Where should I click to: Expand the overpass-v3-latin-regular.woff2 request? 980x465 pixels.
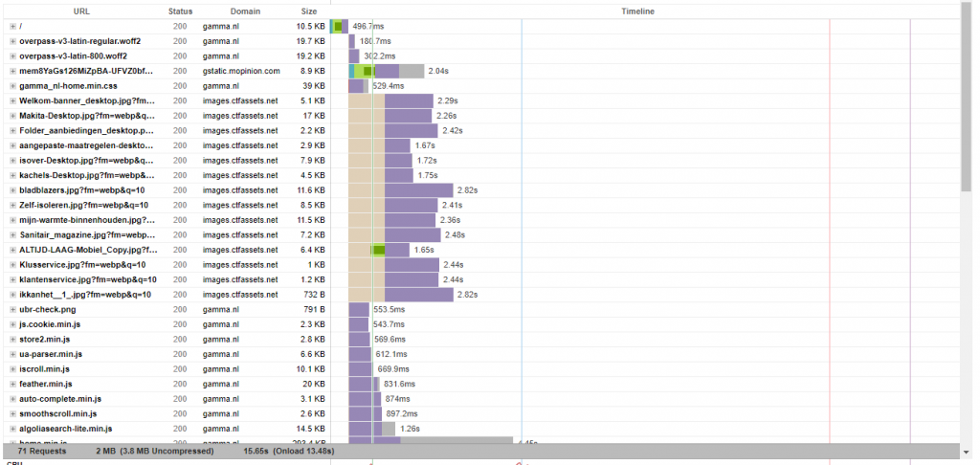pyautogui.click(x=12, y=41)
